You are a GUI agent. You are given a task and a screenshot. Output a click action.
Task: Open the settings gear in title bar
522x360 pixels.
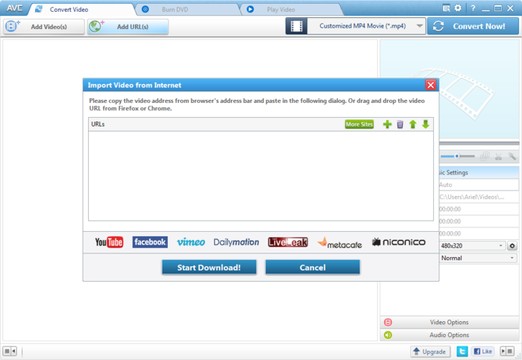458,8
